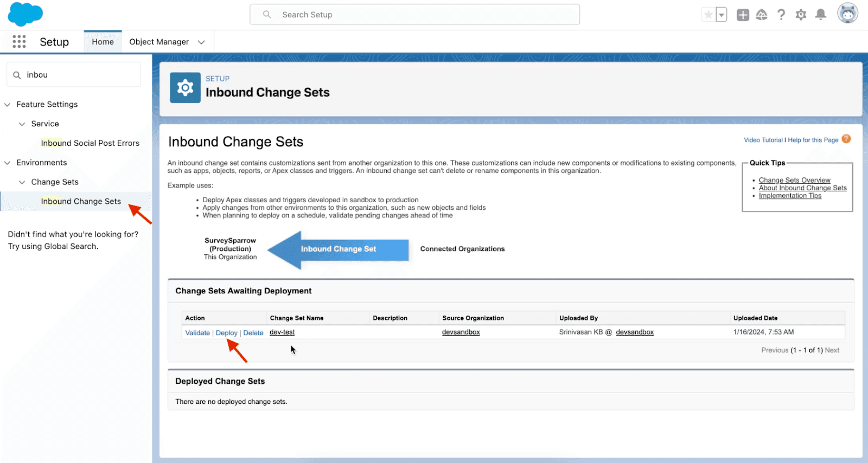Open the Global Actions plus icon
868x463 pixels.
click(743, 15)
